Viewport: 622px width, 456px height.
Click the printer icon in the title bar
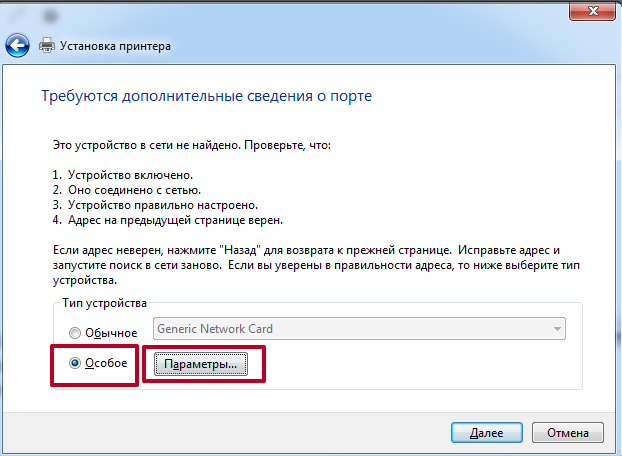[47, 45]
